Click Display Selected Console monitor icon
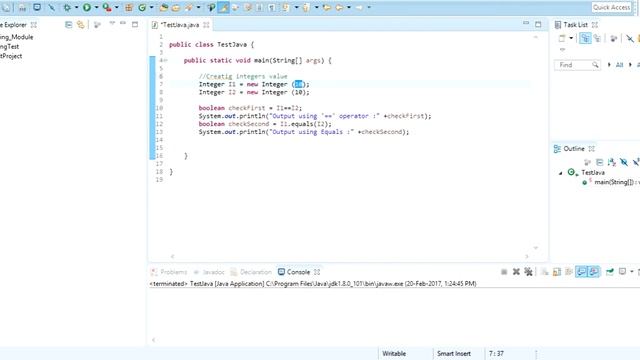The width and height of the screenshot is (640, 360). (622, 272)
